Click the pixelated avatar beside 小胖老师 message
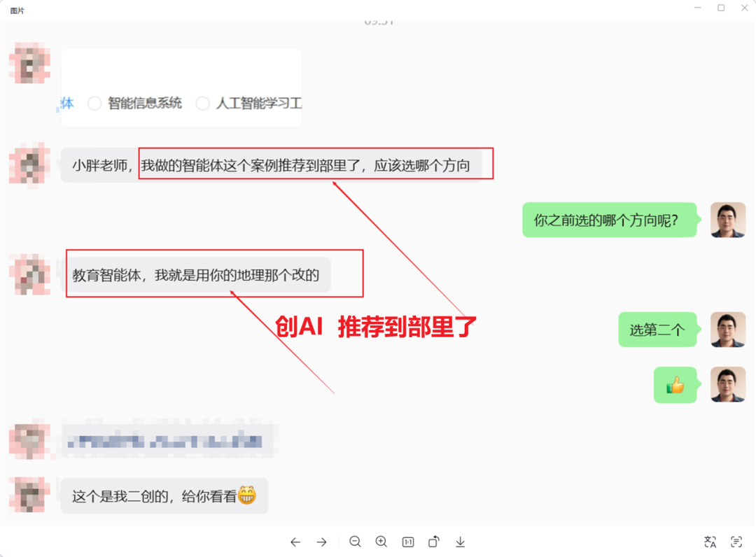The width and height of the screenshot is (756, 557). pos(30,164)
